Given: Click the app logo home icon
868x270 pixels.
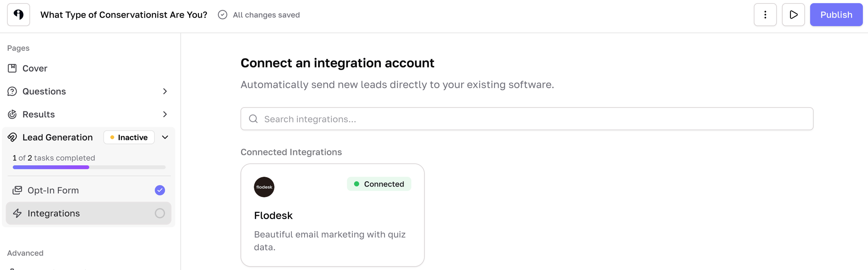Looking at the screenshot, I should coord(18,15).
